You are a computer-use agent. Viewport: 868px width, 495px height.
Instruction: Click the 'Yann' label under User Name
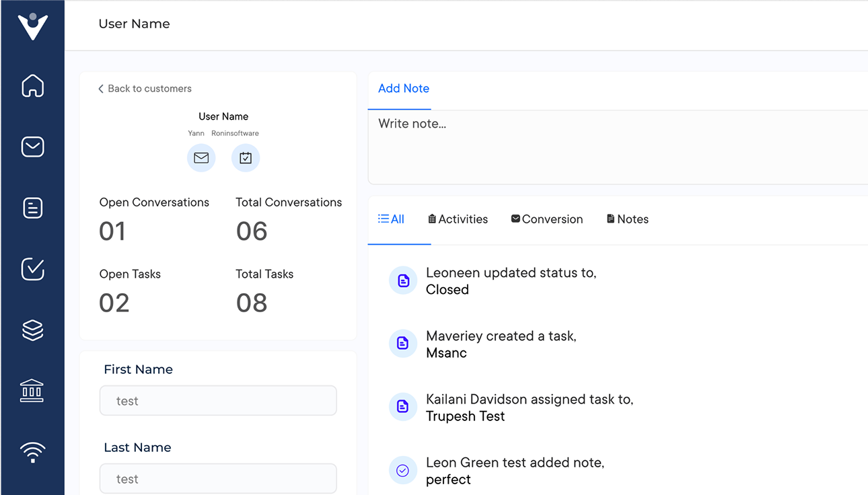point(196,133)
